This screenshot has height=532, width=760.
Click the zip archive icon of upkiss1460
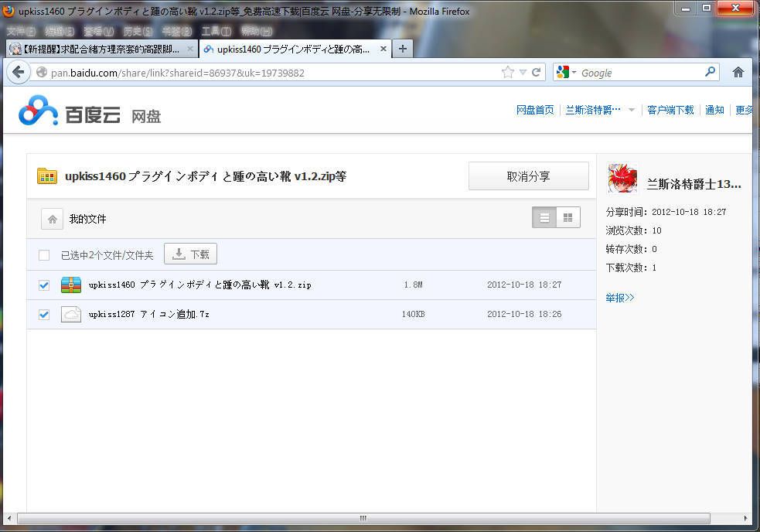click(71, 285)
